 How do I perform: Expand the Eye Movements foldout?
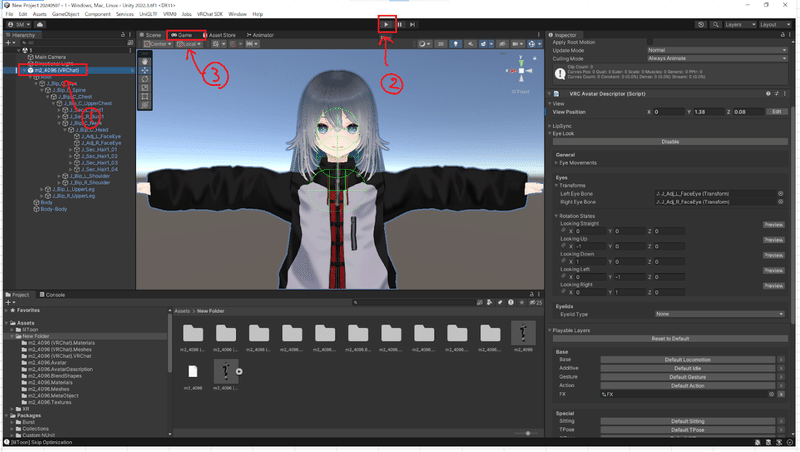pyautogui.click(x=556, y=163)
